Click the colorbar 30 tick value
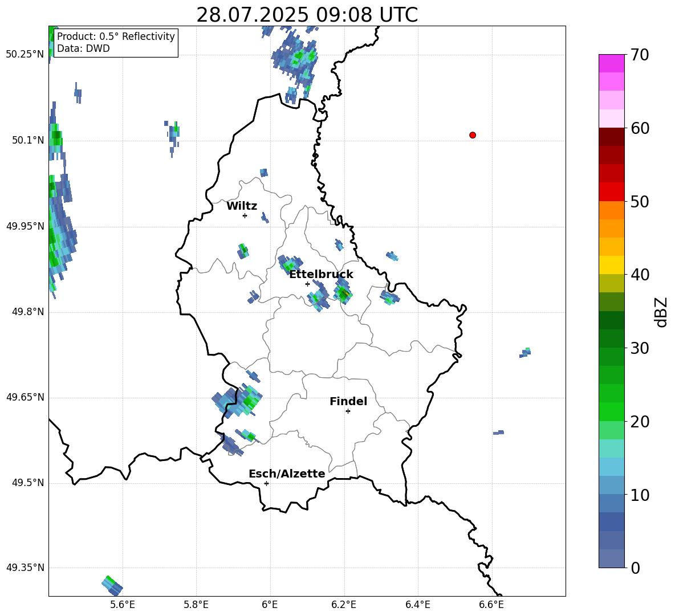Screen dimensions: 675x616 [x=640, y=348]
